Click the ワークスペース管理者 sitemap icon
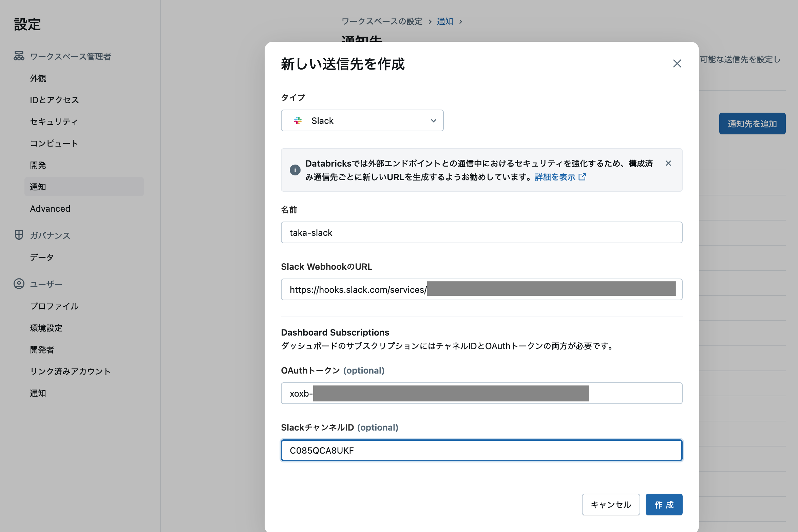798x532 pixels. 19,56
